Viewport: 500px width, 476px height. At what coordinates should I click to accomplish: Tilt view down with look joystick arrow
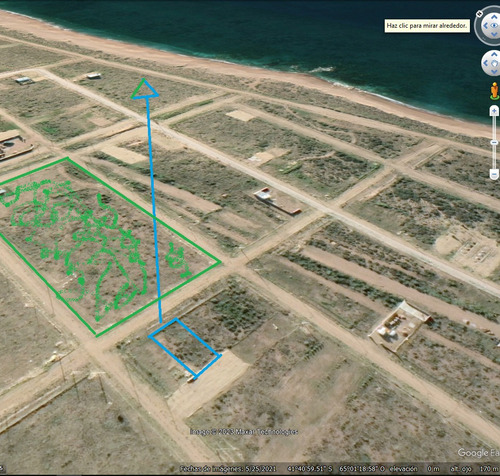click(494, 35)
